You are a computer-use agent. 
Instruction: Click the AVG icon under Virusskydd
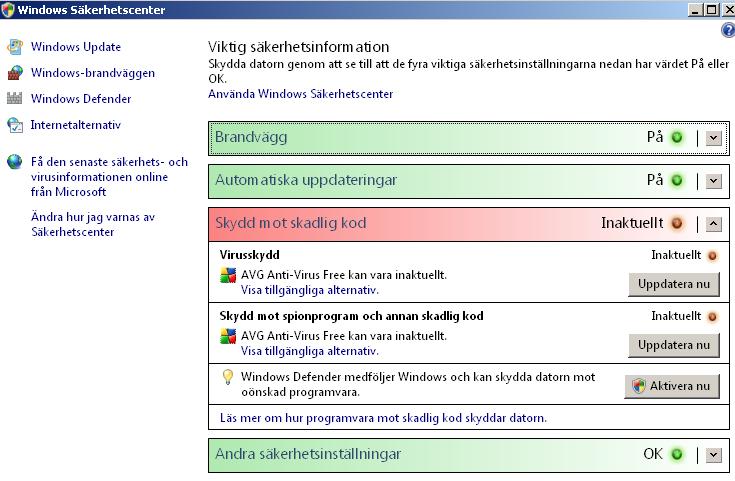click(x=228, y=275)
